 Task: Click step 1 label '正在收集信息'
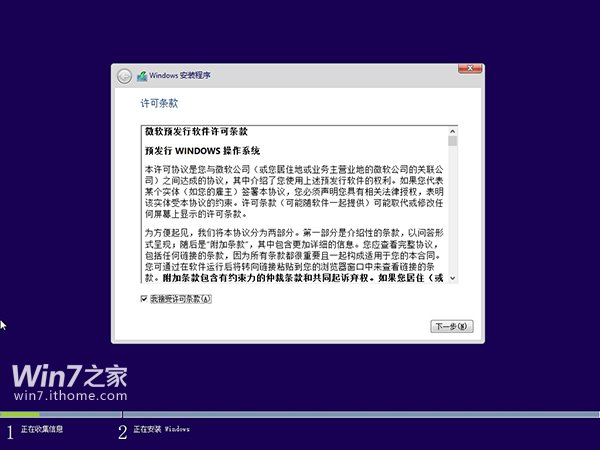pyautogui.click(x=42, y=429)
